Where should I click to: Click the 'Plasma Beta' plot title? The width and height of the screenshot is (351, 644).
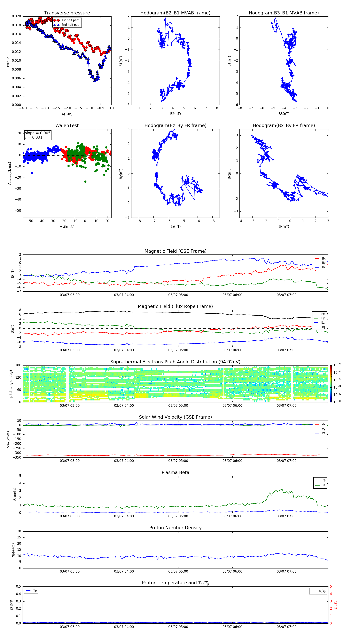tap(175, 473)
